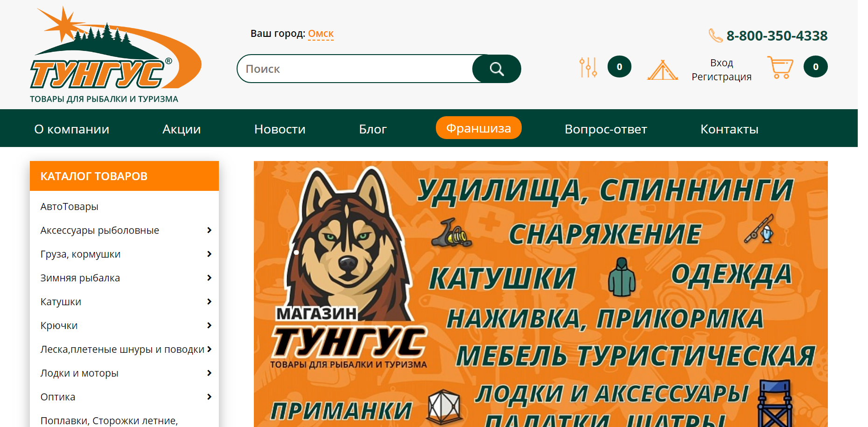Open О компании menu item

(x=72, y=129)
